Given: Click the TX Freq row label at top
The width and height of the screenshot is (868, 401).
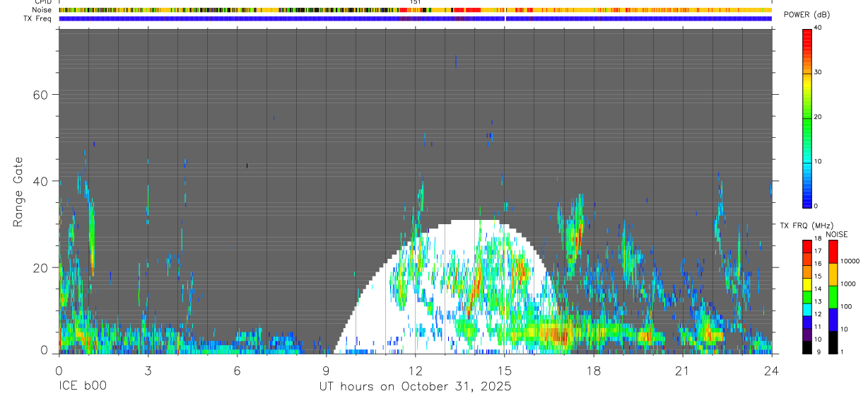Looking at the screenshot, I should [38, 18].
